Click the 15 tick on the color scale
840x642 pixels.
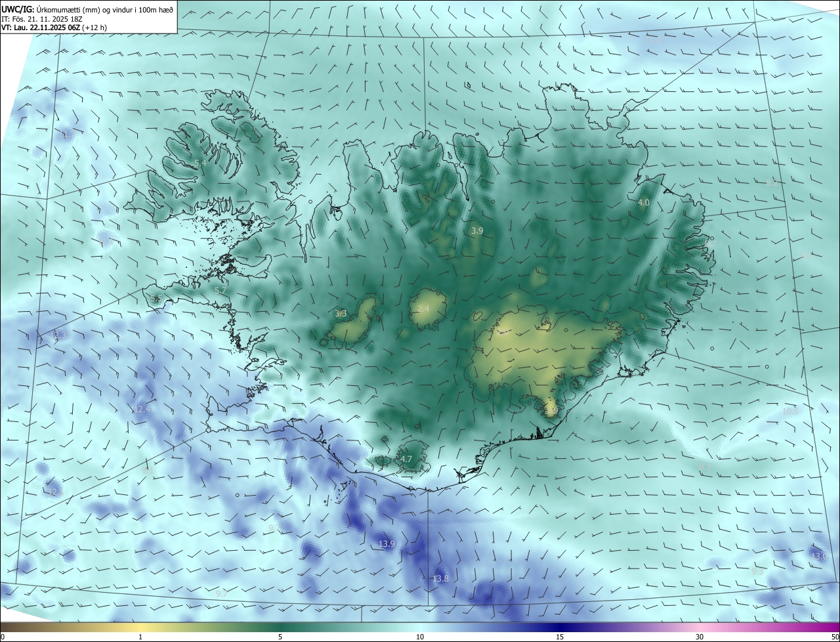[560, 637]
